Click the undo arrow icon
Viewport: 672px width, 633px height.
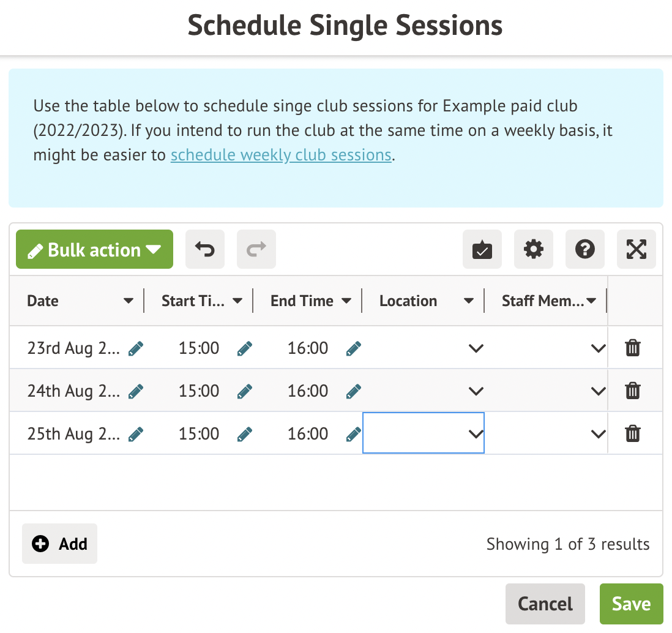205,249
